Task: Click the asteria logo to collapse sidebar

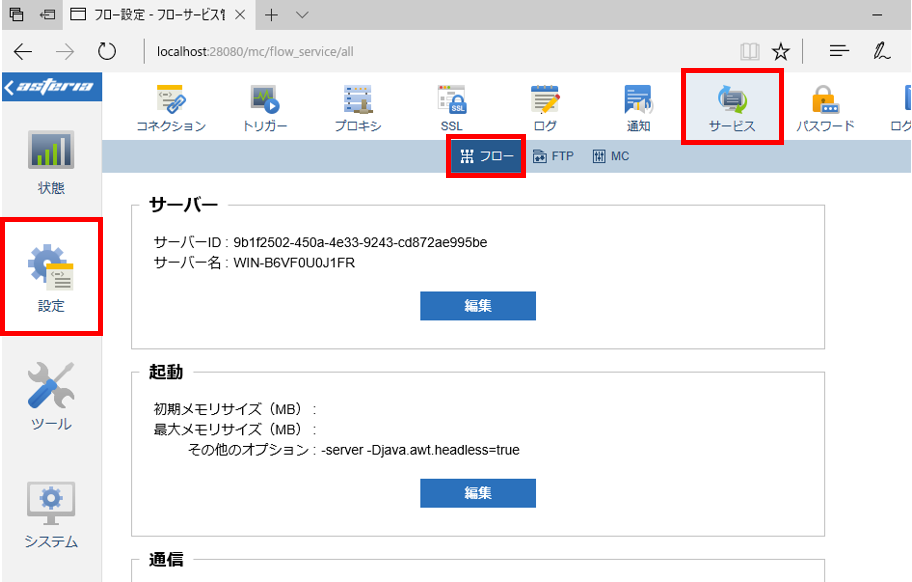Action: [x=52, y=87]
